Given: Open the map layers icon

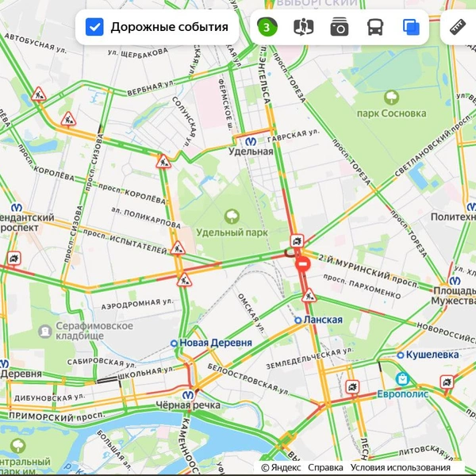Looking at the screenshot, I should pyautogui.click(x=411, y=27).
